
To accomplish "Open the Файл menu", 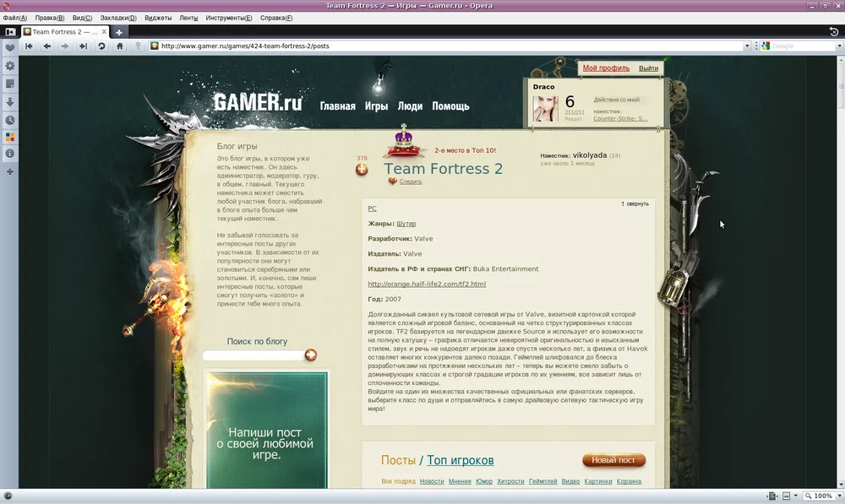I will coord(14,18).
